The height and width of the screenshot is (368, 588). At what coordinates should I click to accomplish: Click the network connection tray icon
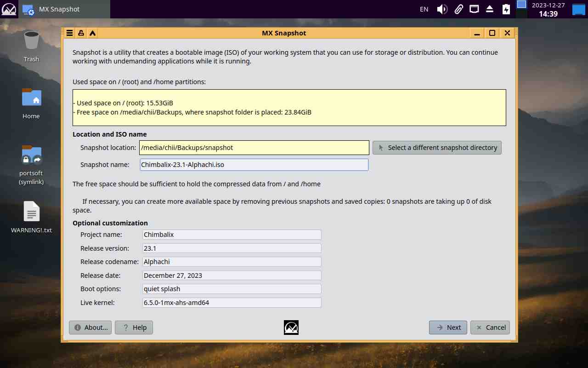[474, 9]
